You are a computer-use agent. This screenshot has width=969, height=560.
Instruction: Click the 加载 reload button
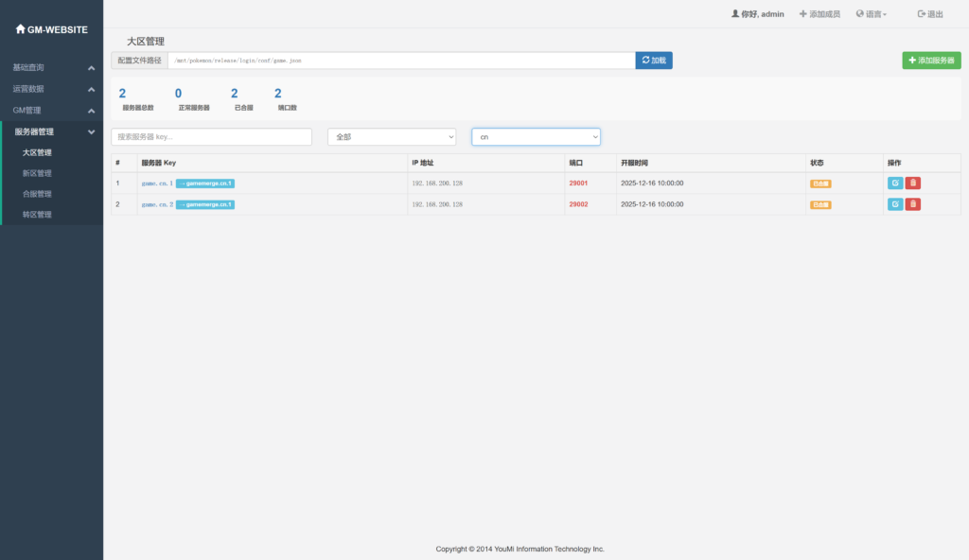click(653, 61)
